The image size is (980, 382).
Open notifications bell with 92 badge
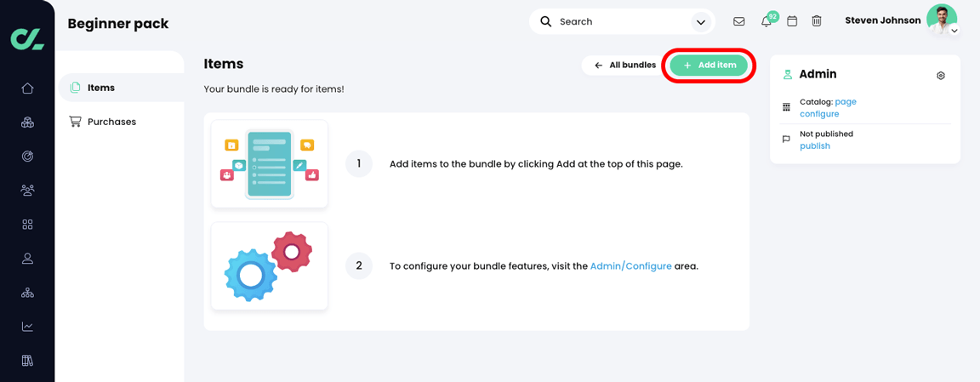click(x=766, y=21)
